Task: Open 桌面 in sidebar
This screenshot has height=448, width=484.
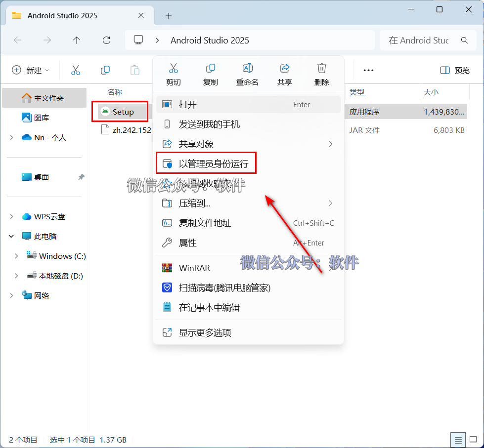Action: coord(44,177)
